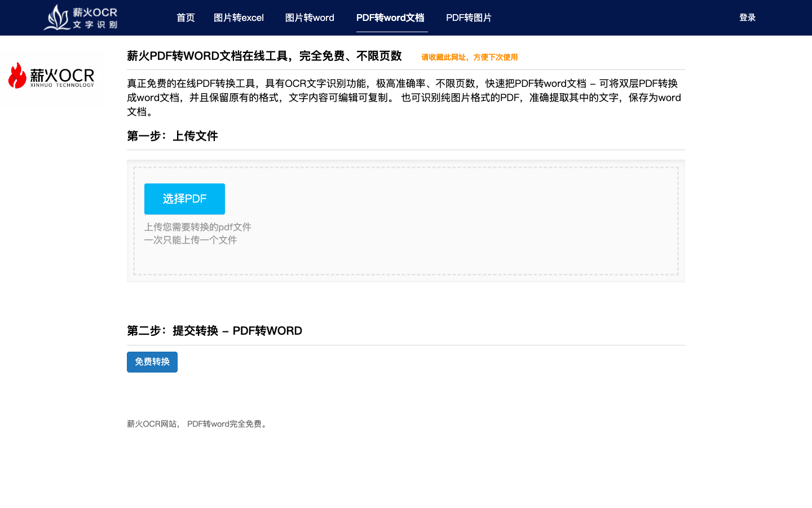This screenshot has width=812, height=508.
Task: Select the 首页 menu item
Action: (186, 17)
